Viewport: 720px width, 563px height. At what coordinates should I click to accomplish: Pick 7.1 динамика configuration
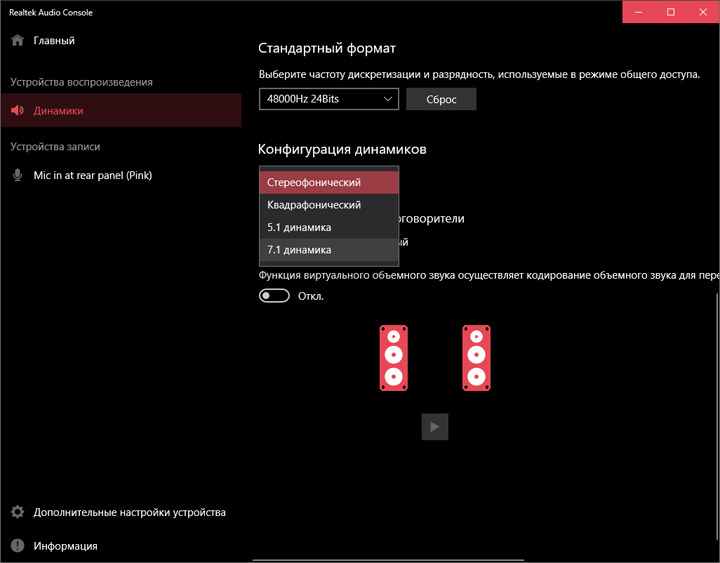pos(329,250)
